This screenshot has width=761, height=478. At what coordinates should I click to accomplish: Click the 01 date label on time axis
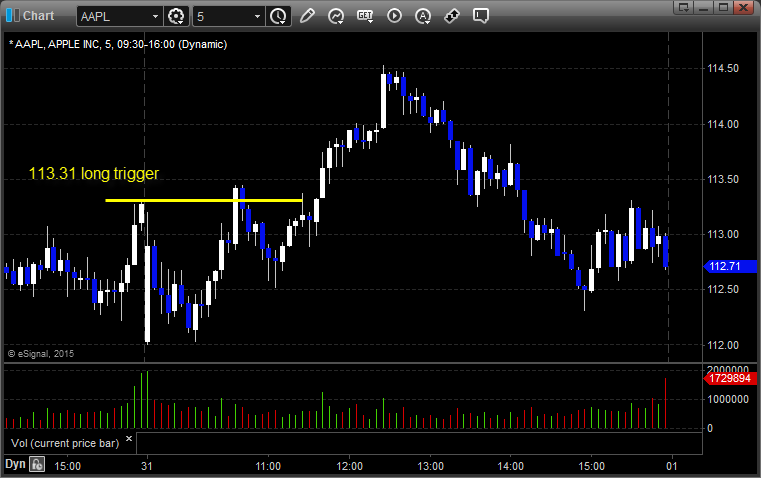(672, 466)
